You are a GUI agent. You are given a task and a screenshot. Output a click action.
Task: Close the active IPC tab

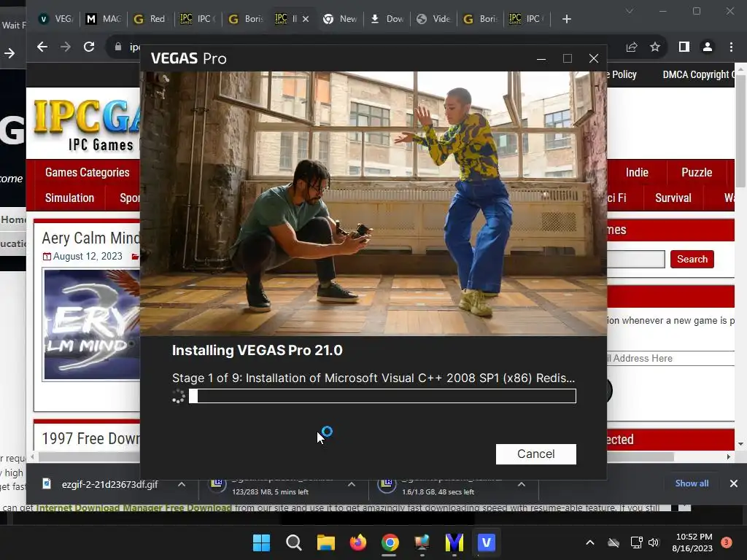tap(306, 19)
